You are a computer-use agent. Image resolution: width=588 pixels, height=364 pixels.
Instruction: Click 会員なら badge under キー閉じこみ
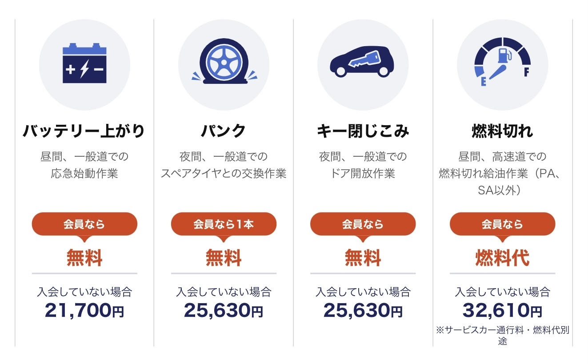363,224
